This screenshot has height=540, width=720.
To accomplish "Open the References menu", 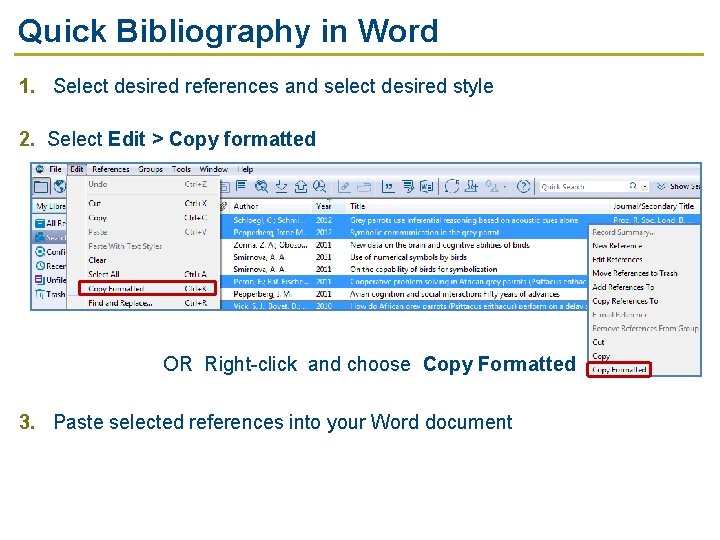I will click(111, 169).
